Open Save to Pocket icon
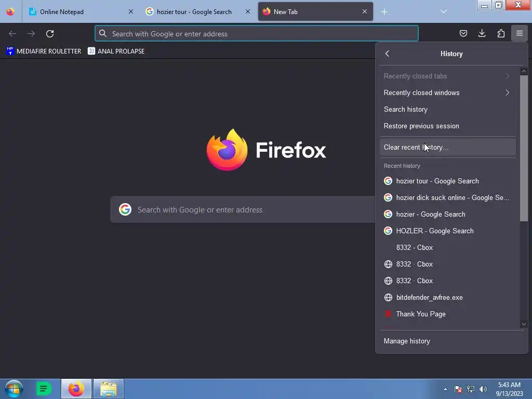Screen dimensions: 532x399 tap(463, 33)
